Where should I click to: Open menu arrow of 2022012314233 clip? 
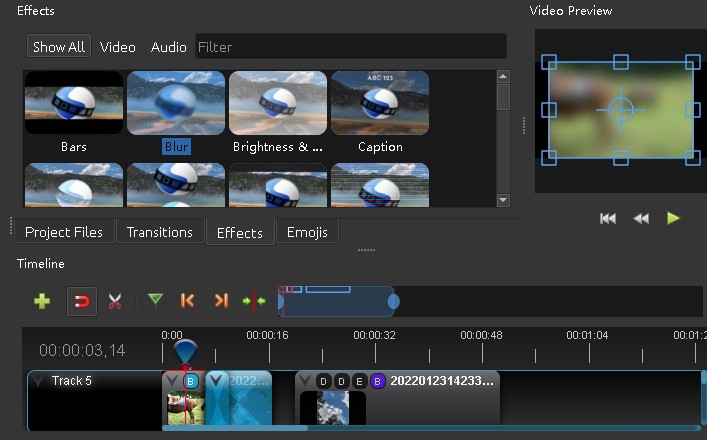coord(305,381)
